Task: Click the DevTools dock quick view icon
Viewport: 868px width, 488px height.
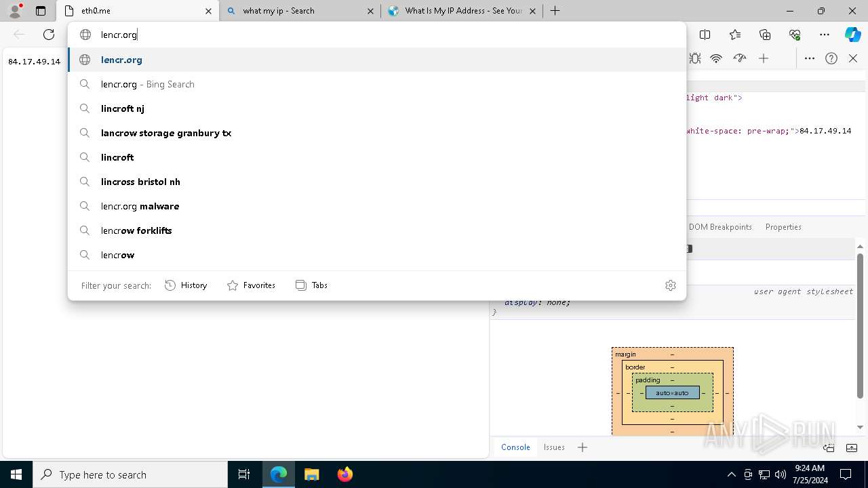Action: (x=829, y=447)
